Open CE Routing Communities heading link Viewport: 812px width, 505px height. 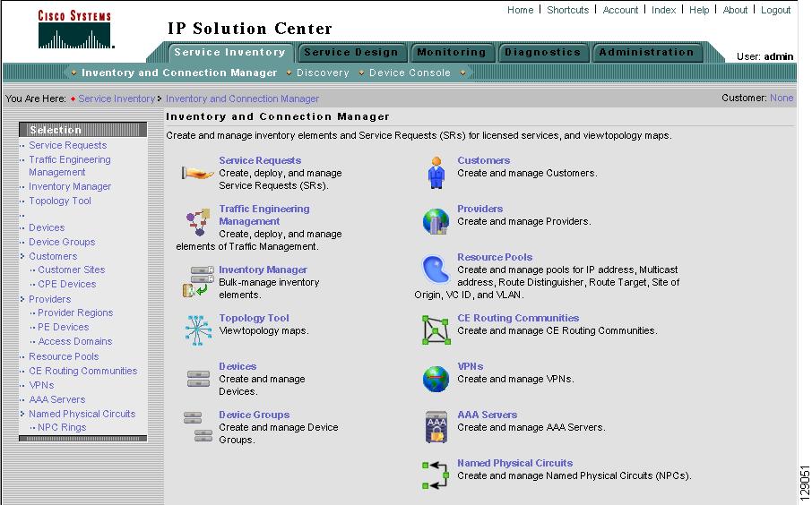518,318
